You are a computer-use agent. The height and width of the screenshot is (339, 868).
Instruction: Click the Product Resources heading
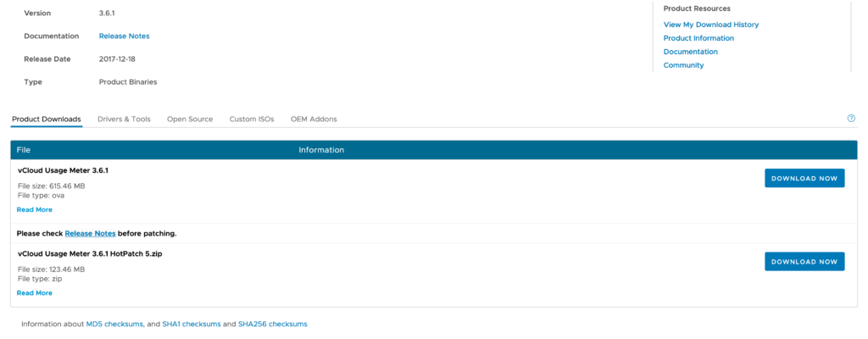pyautogui.click(x=697, y=8)
